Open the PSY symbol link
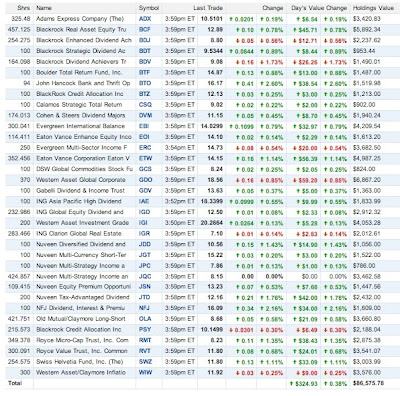The image size is (400, 396). click(x=145, y=329)
